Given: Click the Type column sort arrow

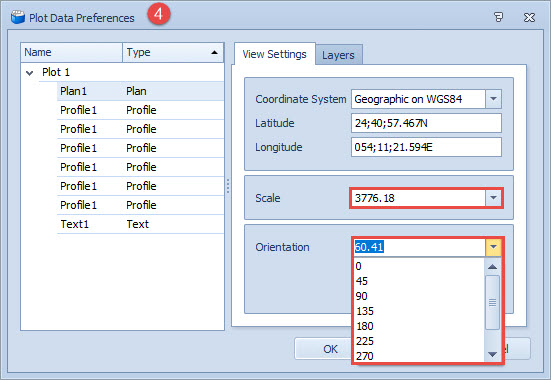Looking at the screenshot, I should (x=214, y=52).
